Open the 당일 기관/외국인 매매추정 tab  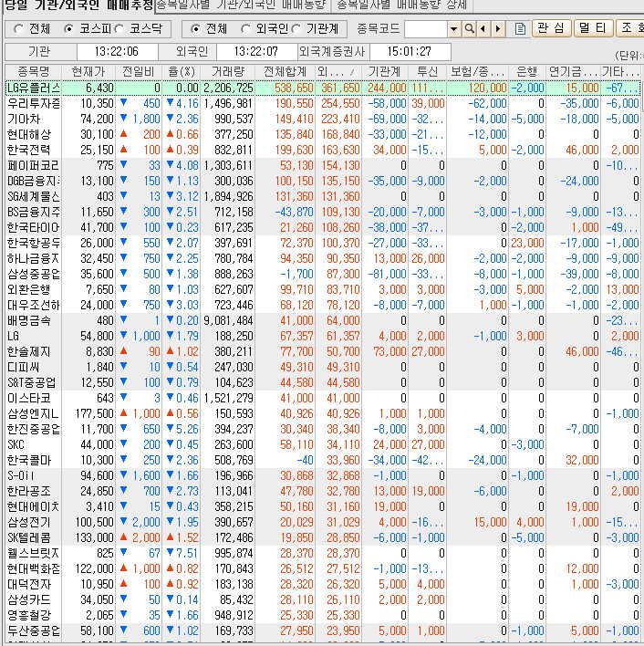click(x=78, y=5)
